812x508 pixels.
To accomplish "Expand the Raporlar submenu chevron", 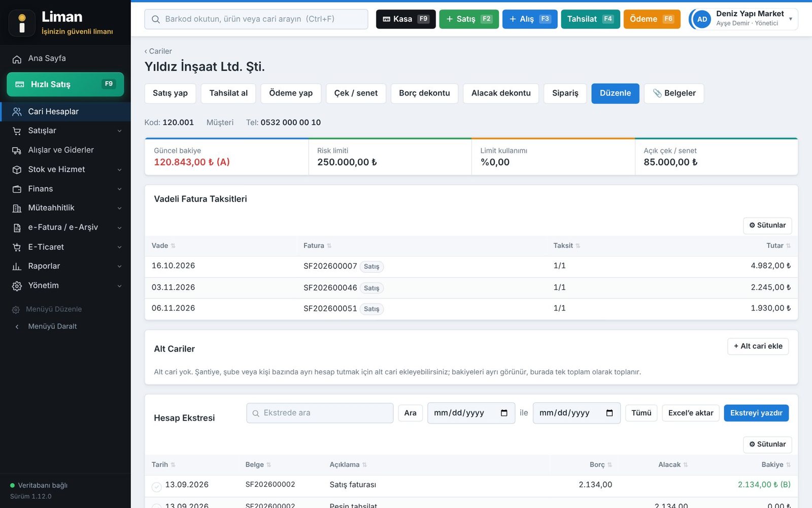I will pyautogui.click(x=120, y=266).
